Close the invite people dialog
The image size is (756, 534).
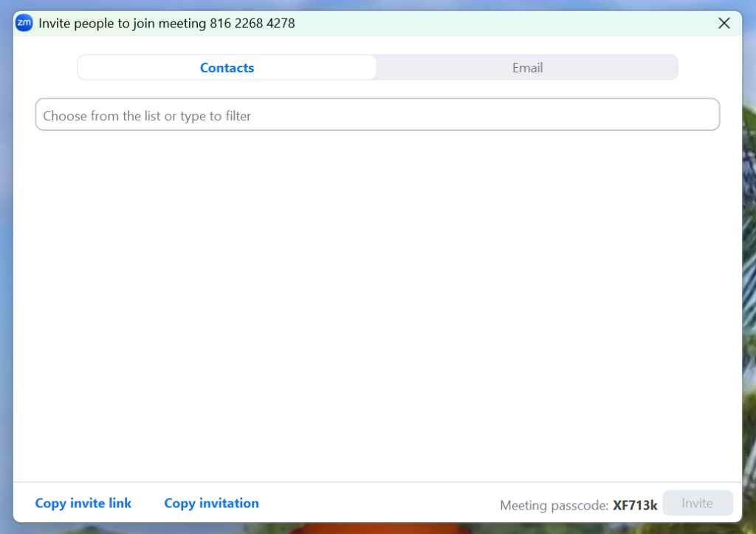(724, 23)
